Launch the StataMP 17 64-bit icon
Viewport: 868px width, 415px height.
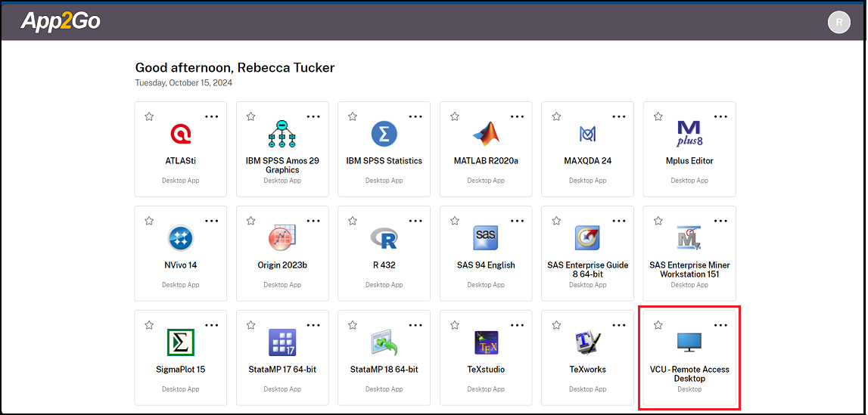pos(282,342)
